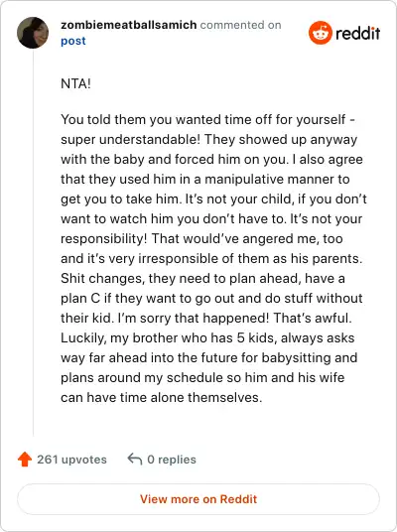Open the zombiemeatballsamich username profile
397x532 pixels.
point(129,25)
